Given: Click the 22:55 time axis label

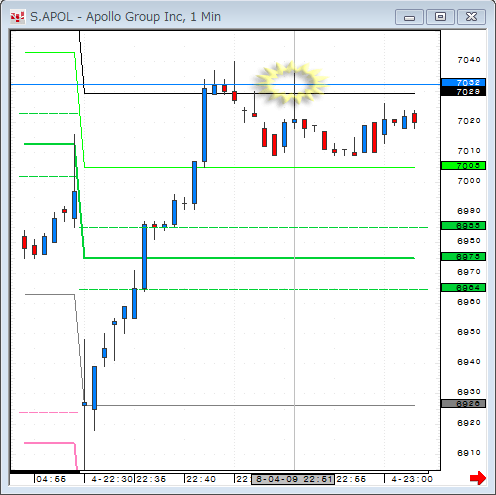Looking at the screenshot, I should [351, 479].
